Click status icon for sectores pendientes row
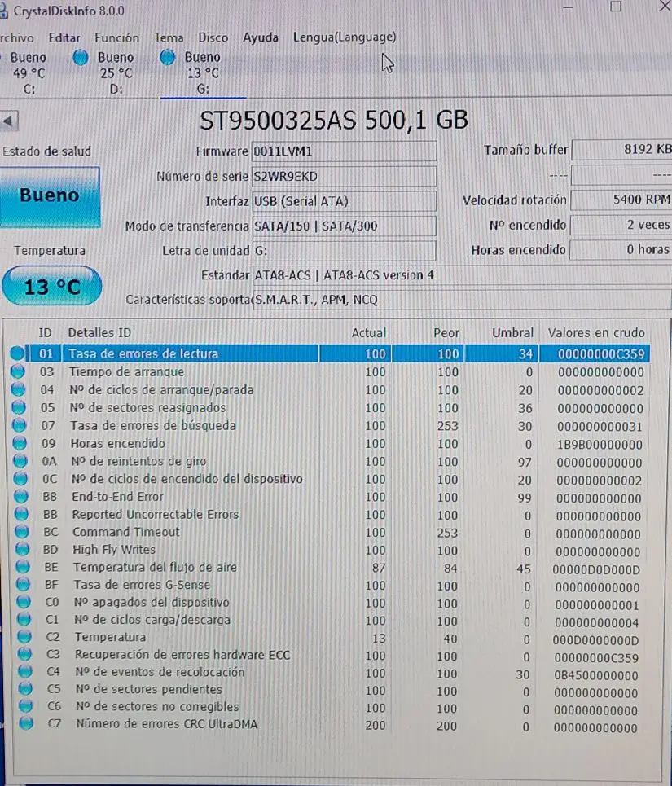This screenshot has width=672, height=786. (x=25, y=689)
